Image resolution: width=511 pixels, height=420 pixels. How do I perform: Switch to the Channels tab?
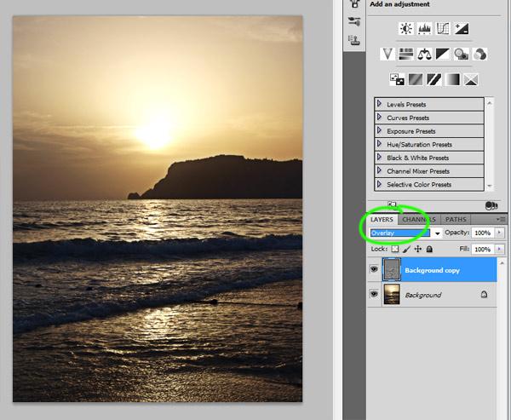click(x=419, y=220)
